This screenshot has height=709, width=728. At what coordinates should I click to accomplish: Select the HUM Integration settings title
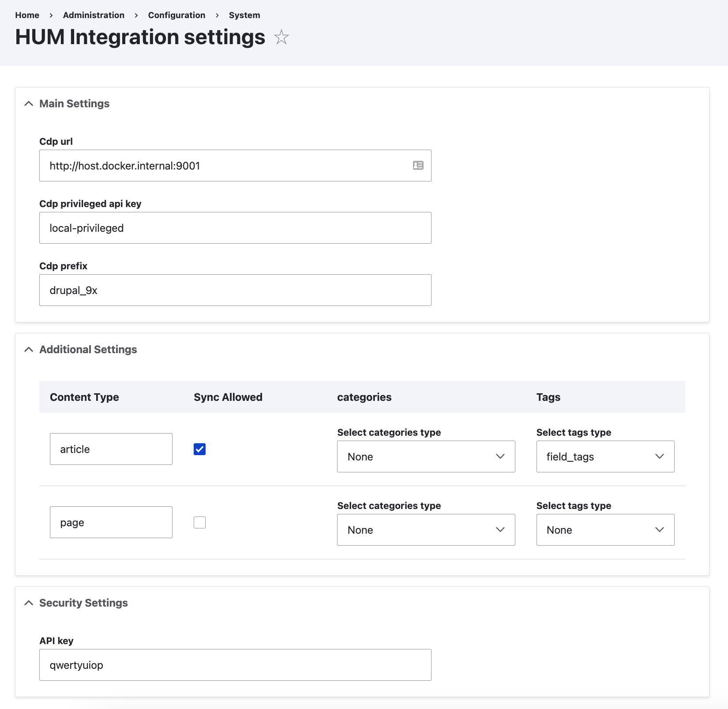coord(140,37)
